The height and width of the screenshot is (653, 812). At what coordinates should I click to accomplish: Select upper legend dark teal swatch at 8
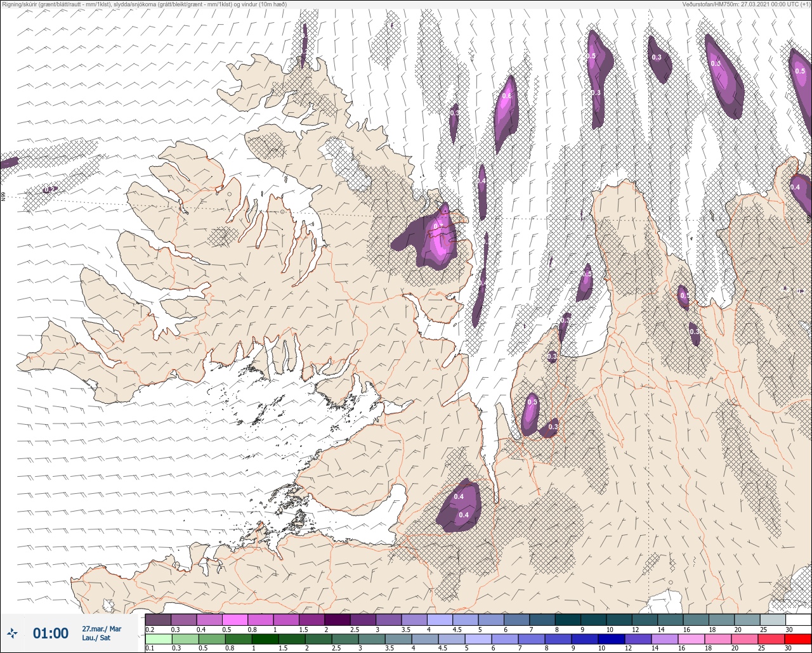coord(568,619)
